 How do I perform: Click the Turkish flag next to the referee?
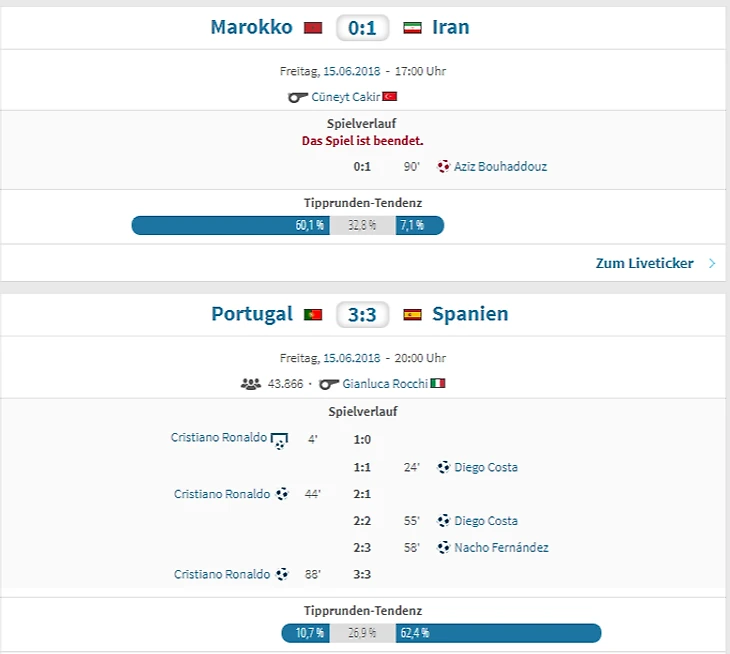click(390, 97)
